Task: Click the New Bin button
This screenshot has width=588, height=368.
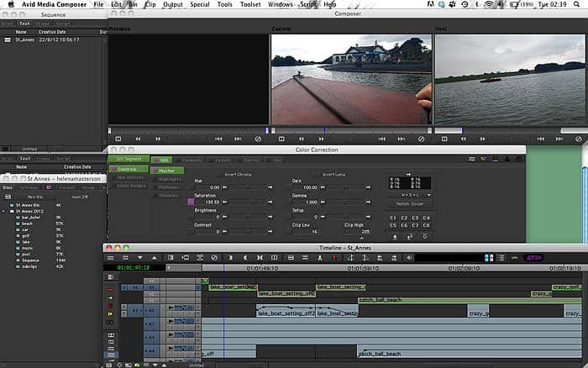Action: (35, 197)
